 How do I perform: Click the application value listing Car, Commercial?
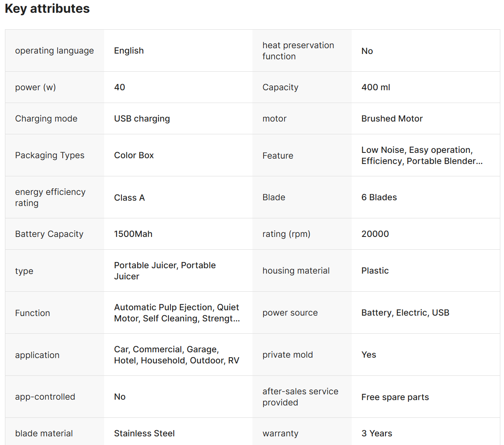pos(176,355)
